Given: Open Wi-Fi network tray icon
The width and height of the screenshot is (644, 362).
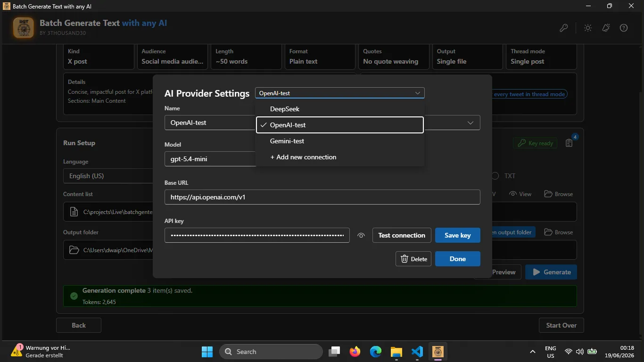Looking at the screenshot, I should tap(569, 352).
